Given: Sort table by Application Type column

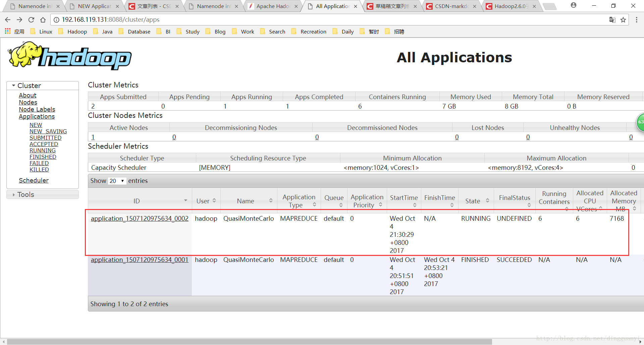Looking at the screenshot, I should 299,201.
